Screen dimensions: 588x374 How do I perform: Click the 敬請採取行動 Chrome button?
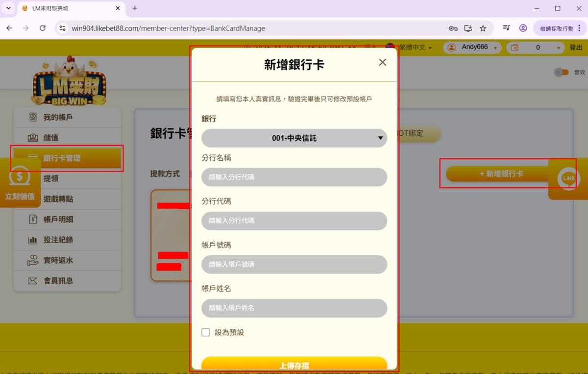559,28
